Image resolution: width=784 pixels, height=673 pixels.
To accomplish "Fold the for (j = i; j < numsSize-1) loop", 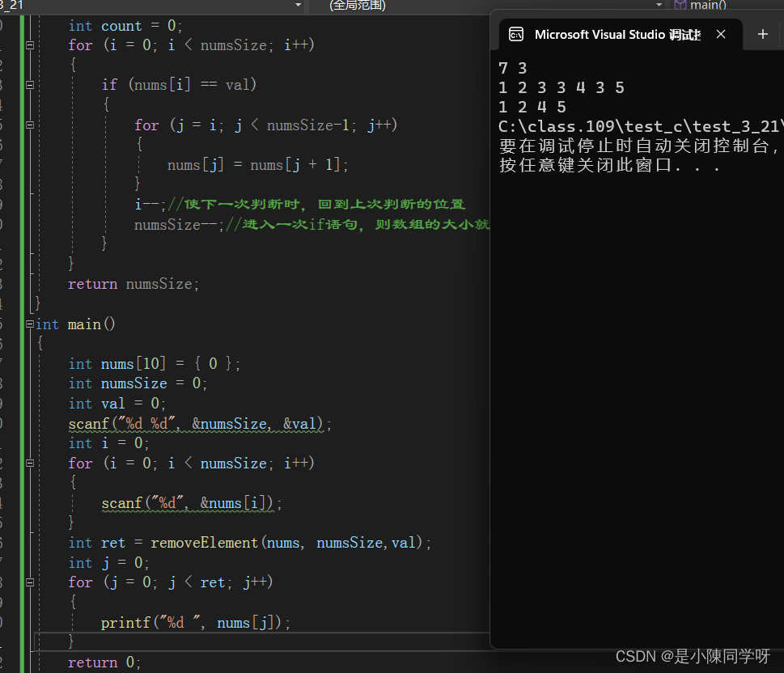I will click(x=30, y=125).
